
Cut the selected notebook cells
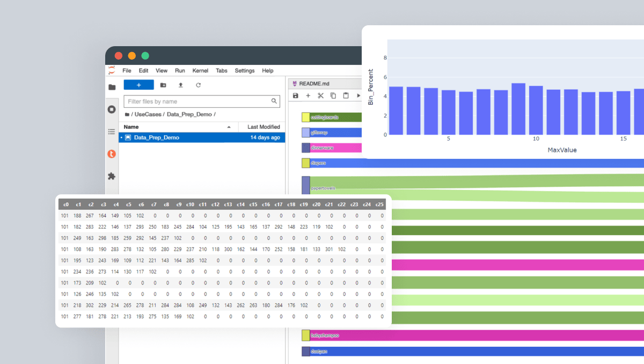320,96
